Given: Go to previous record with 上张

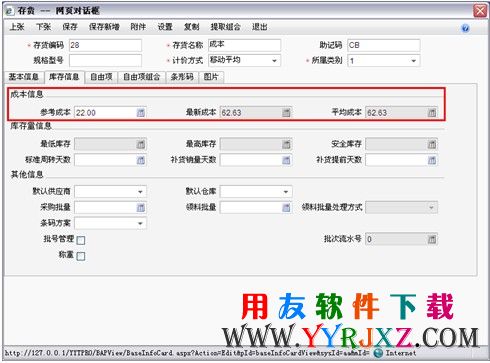Looking at the screenshot, I should (x=17, y=27).
